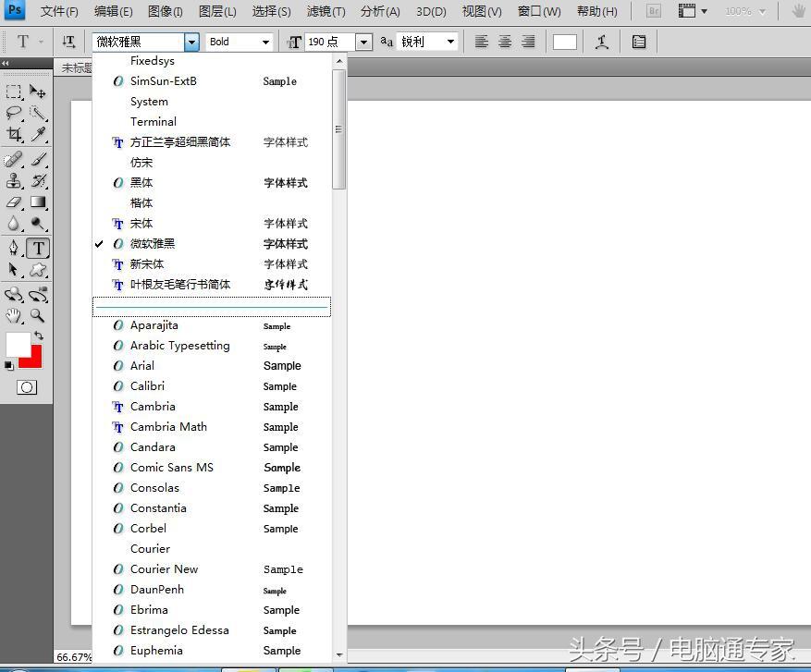This screenshot has height=672, width=811.
Task: Open the anti-aliasing method dropdown showing 锐利
Action: (450, 42)
